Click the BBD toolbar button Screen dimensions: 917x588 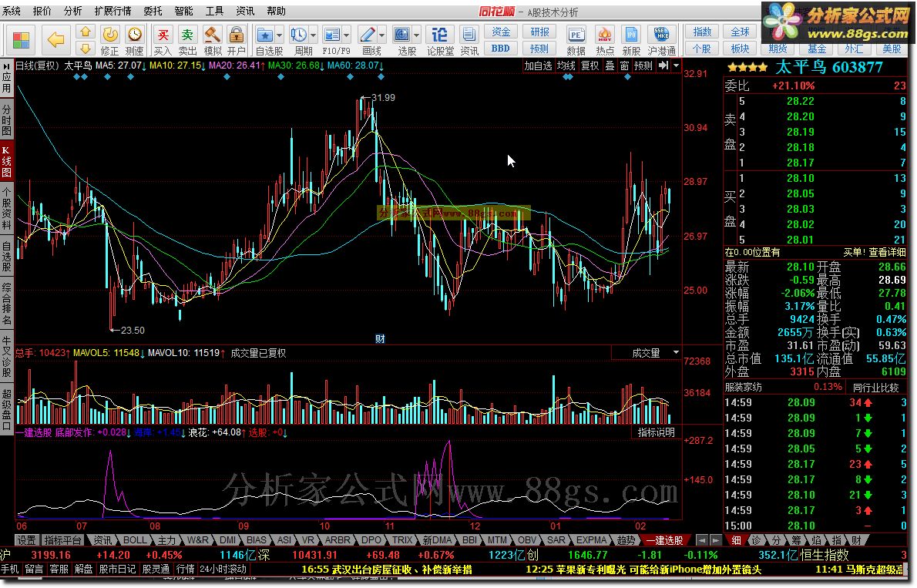point(501,49)
